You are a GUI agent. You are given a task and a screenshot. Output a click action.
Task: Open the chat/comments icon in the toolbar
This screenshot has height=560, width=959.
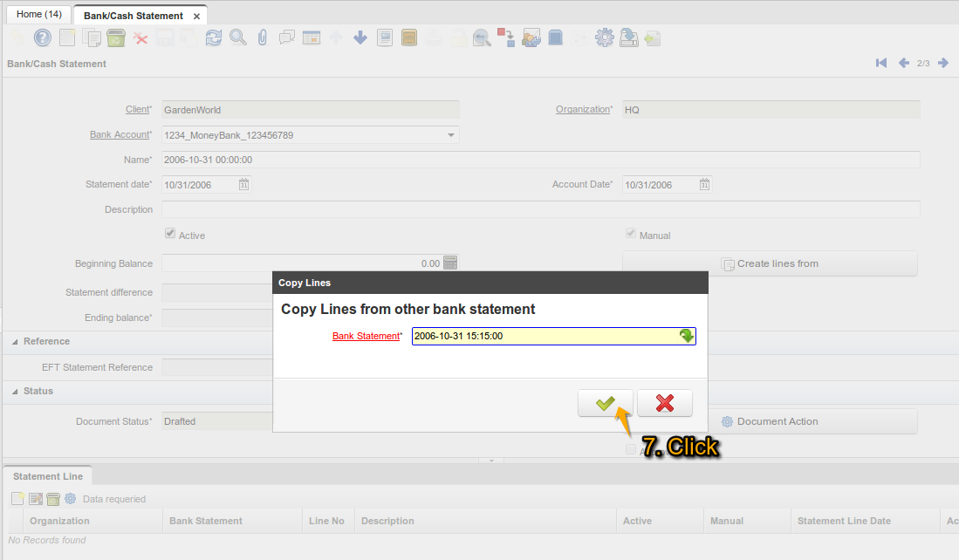coord(287,38)
